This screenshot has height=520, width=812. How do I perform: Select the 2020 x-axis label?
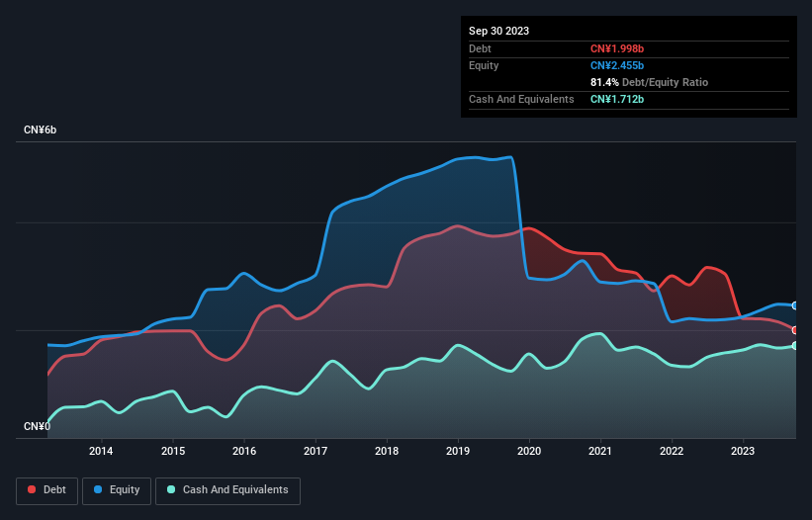tap(529, 451)
